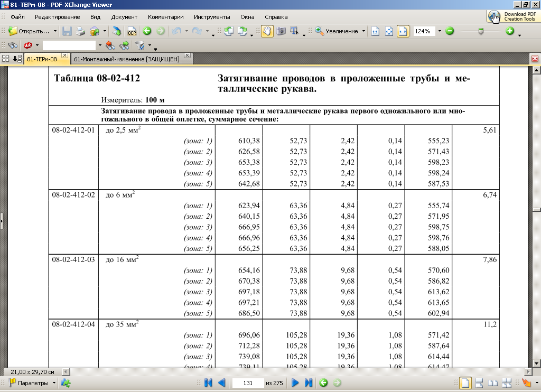Choose the Select Text tool
This screenshot has width=541, height=392.
(294, 31)
